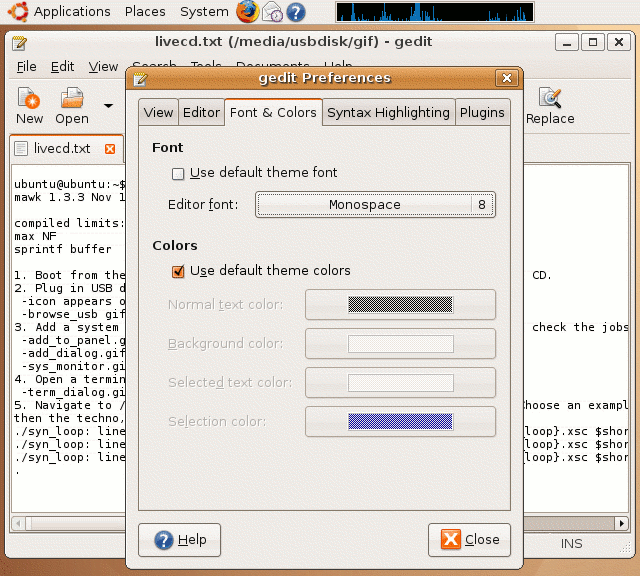Click the Background color swatch
The image size is (640, 576).
point(400,344)
